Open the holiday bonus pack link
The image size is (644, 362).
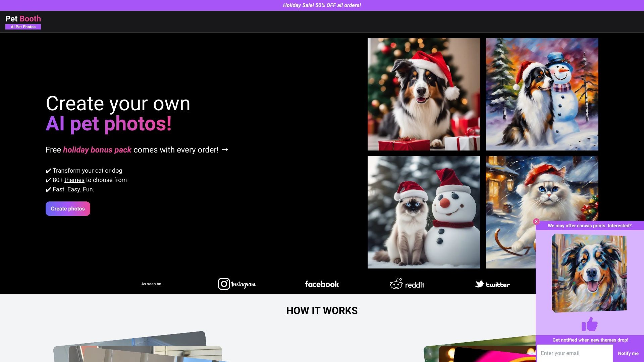pyautogui.click(x=97, y=150)
